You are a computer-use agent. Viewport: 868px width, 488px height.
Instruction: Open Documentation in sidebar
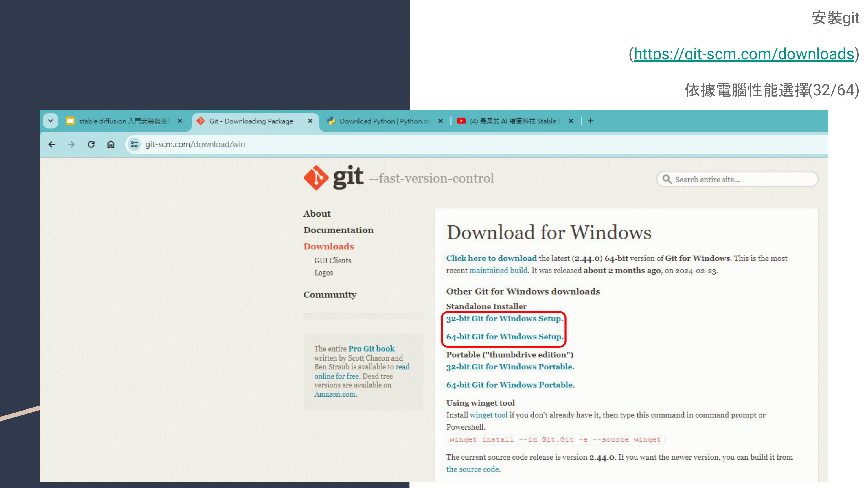pos(338,230)
